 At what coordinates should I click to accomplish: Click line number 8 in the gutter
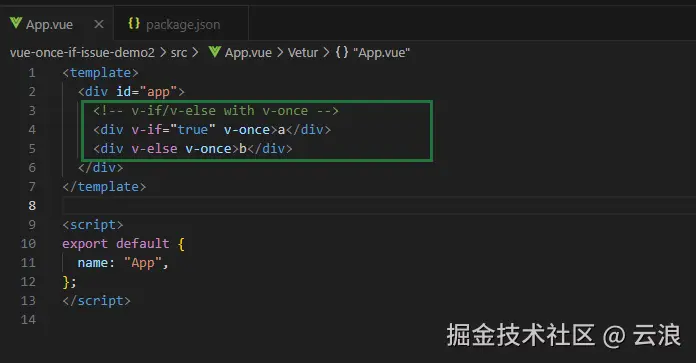tap(32, 205)
